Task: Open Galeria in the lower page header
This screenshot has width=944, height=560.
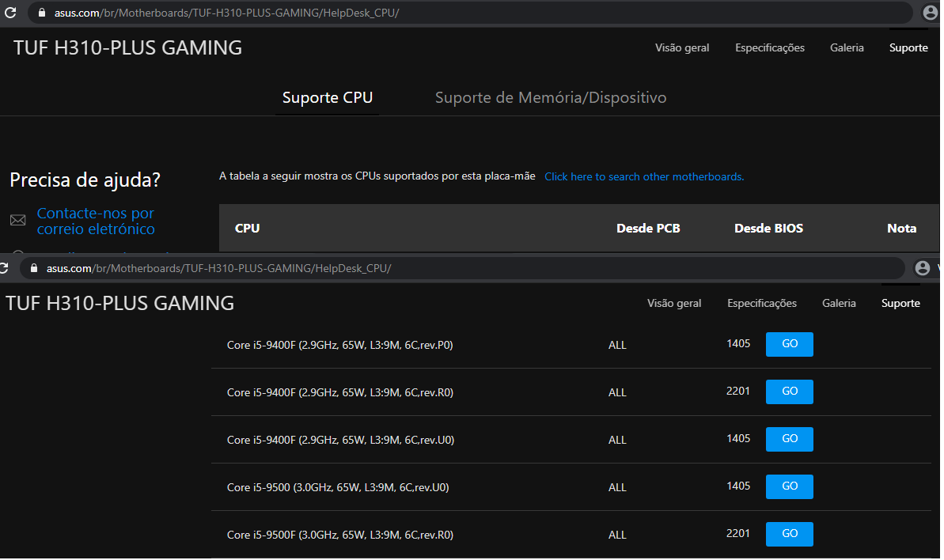Action: tap(840, 303)
